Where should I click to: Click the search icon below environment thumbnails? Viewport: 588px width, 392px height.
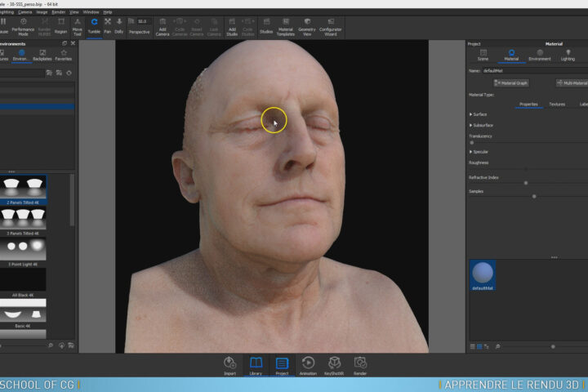51,345
